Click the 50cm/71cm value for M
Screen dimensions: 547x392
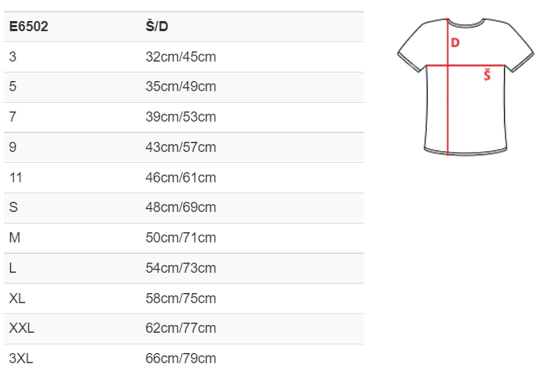(x=181, y=238)
